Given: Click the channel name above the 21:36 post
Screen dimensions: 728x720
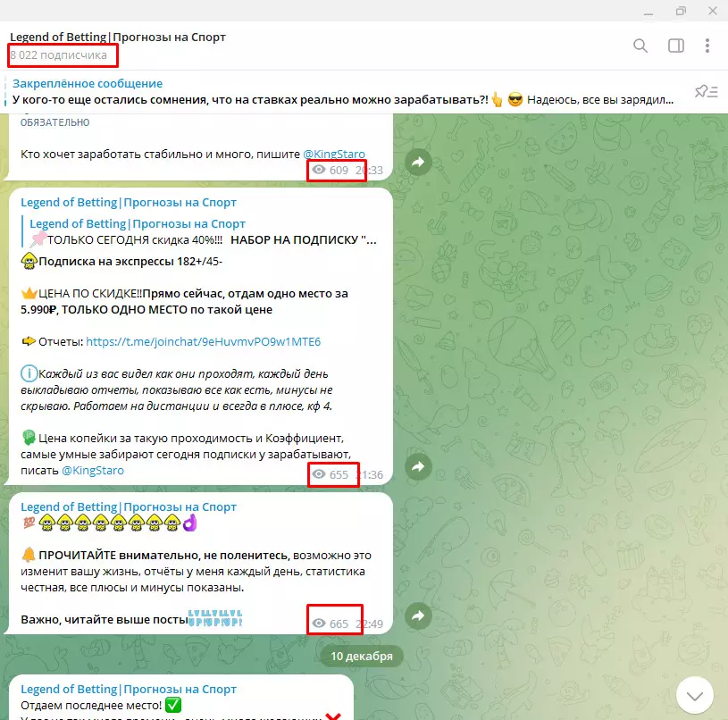Looking at the screenshot, I should (129, 203).
